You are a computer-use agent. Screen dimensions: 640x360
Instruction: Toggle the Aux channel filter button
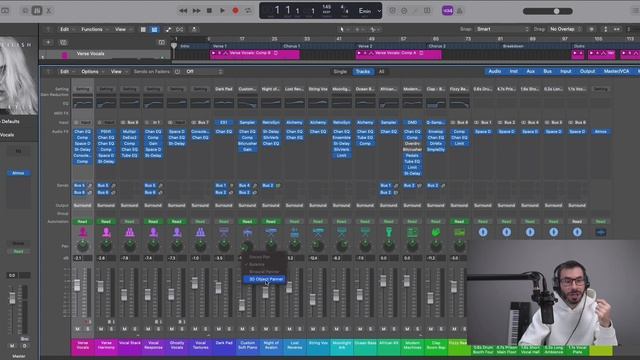[x=530, y=71]
